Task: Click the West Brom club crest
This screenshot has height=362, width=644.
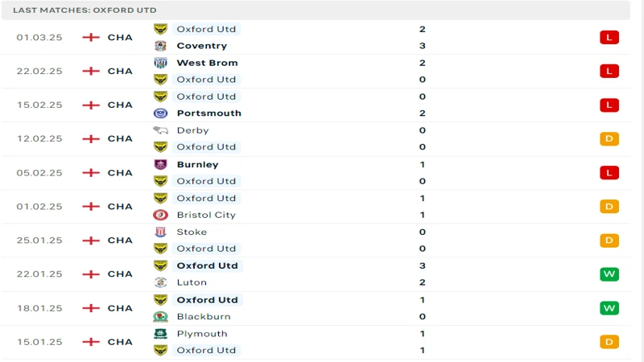Action: 160,63
